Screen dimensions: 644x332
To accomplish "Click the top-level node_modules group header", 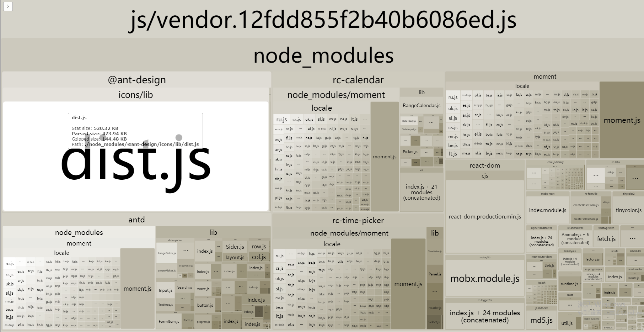I will pyautogui.click(x=323, y=56).
